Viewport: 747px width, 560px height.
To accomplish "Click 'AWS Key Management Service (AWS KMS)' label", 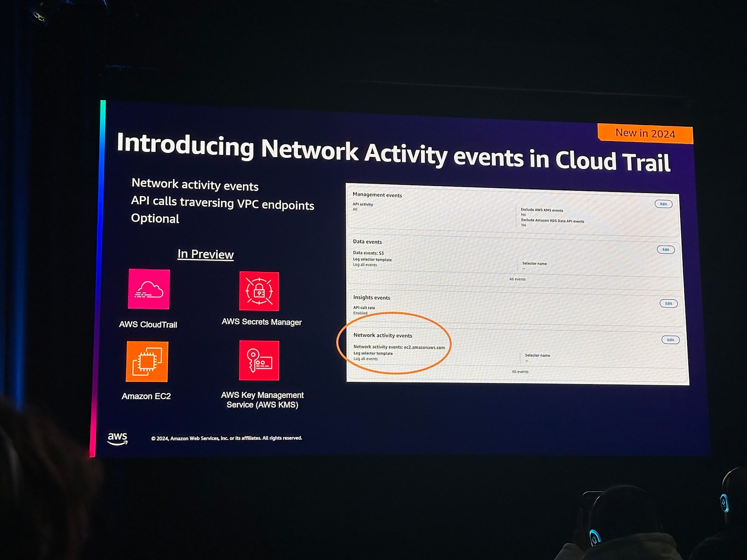I will coord(262,400).
